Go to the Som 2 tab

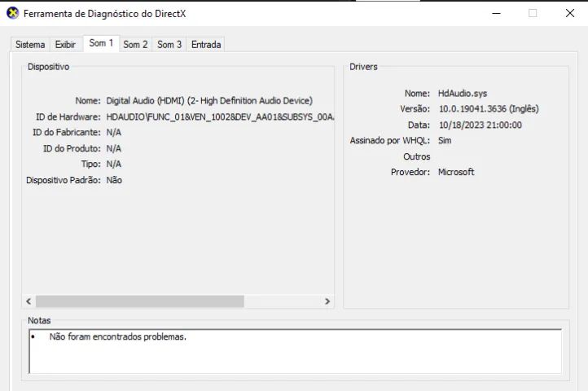135,44
